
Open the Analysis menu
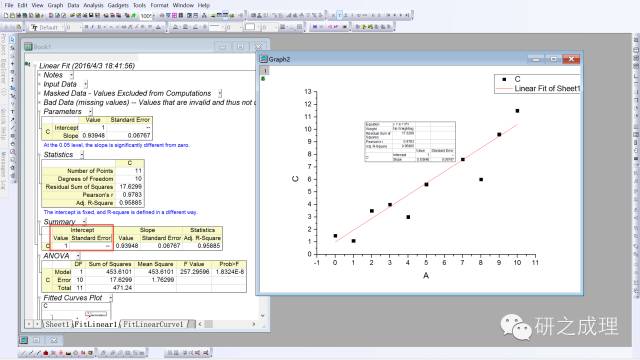[93, 5]
